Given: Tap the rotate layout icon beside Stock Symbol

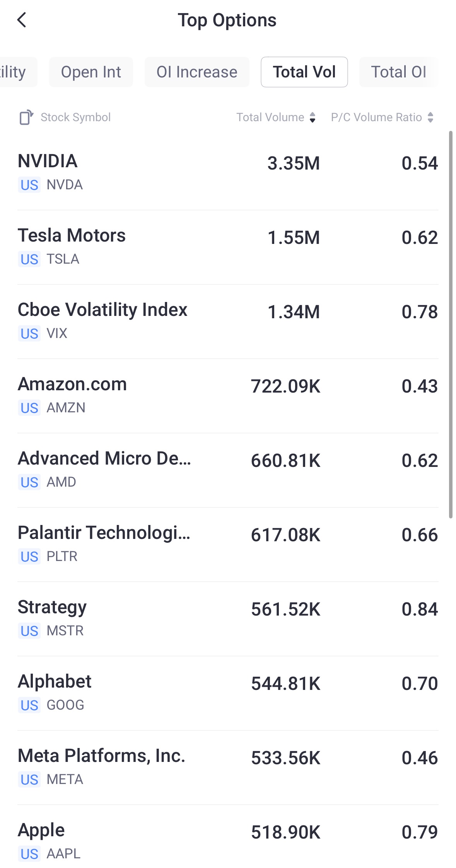Looking at the screenshot, I should click(26, 117).
